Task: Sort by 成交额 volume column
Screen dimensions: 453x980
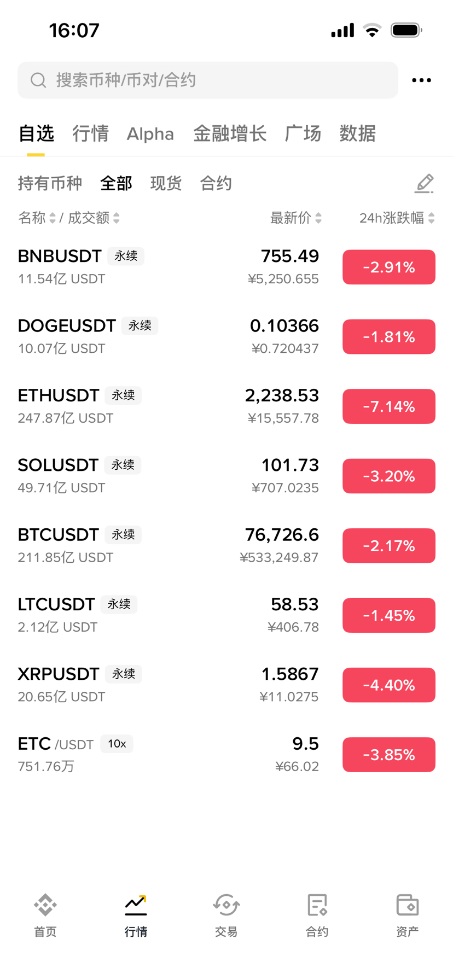Action: pyautogui.click(x=94, y=218)
